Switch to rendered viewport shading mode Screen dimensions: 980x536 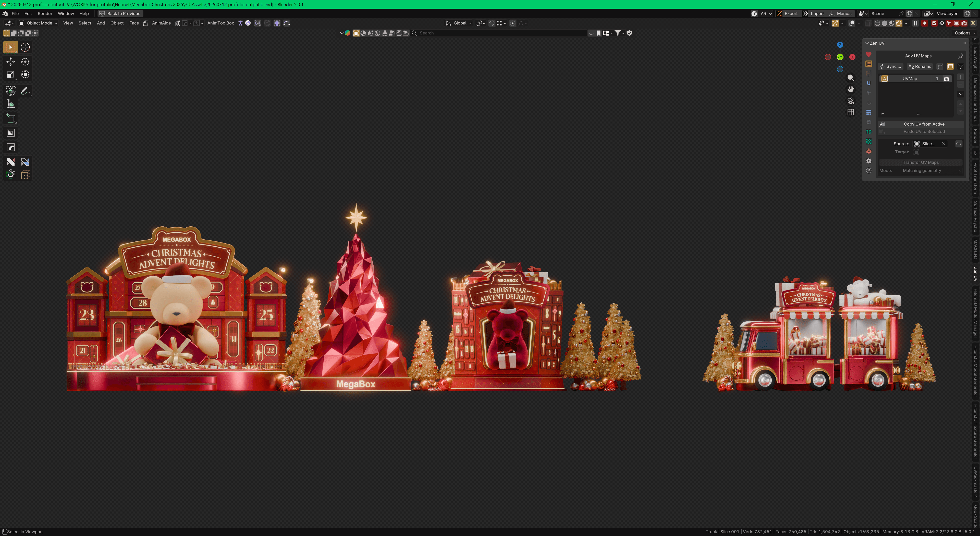pos(899,23)
